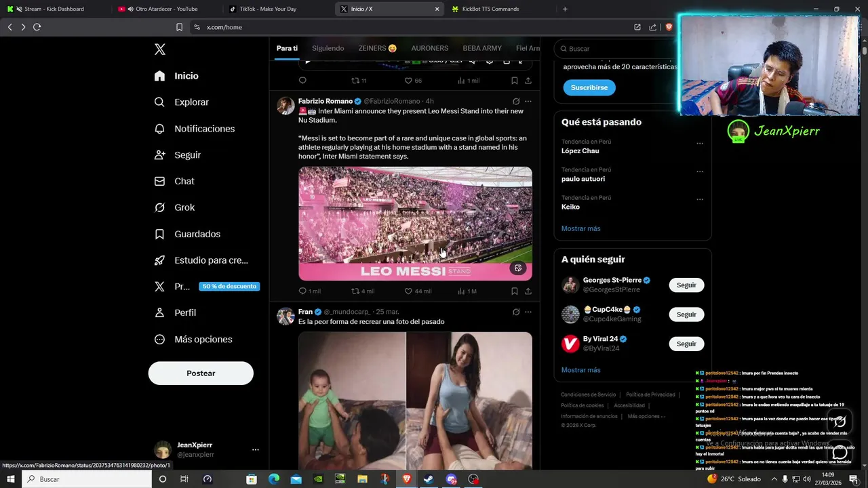Open Seguir in the sidebar
868x488 pixels.
[177, 155]
